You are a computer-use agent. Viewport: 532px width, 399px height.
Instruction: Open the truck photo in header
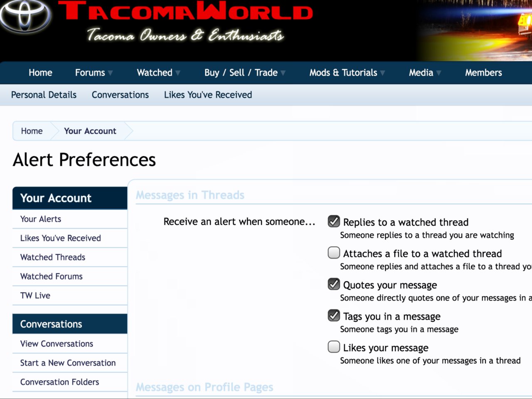pos(475,30)
